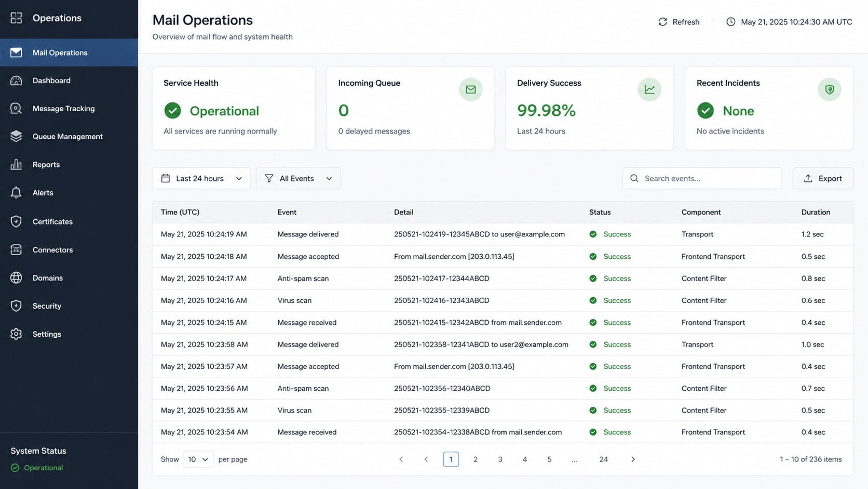Expand the All Events filter dropdown
Viewport: 868px width, 489px height.
299,178
